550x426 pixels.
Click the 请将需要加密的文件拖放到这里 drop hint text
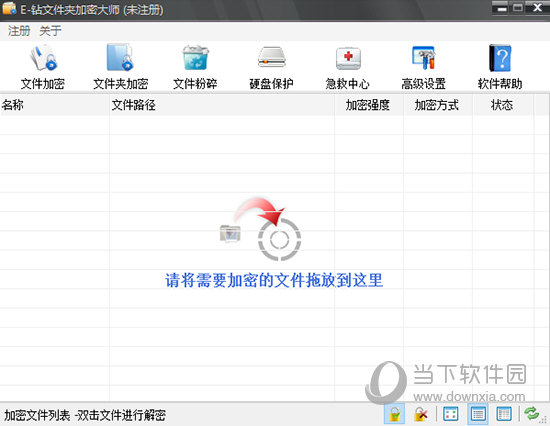(274, 280)
